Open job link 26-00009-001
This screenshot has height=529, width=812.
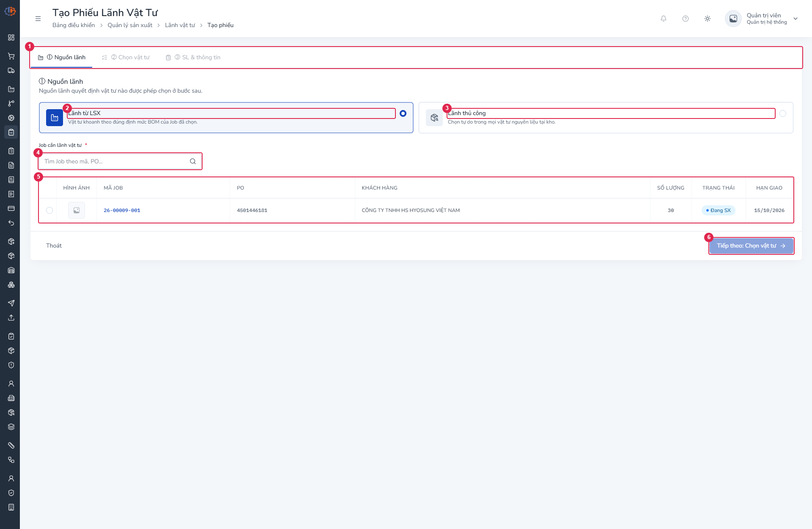pos(122,210)
